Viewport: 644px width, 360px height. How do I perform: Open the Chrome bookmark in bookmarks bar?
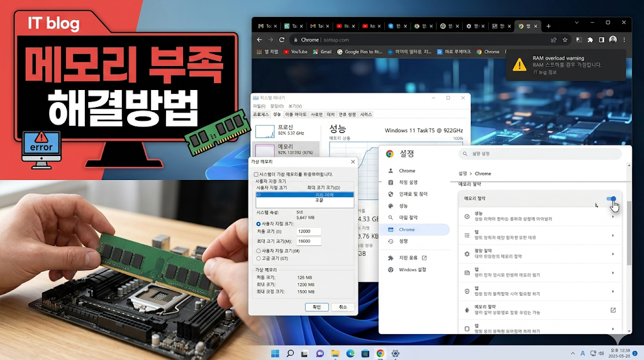point(488,52)
